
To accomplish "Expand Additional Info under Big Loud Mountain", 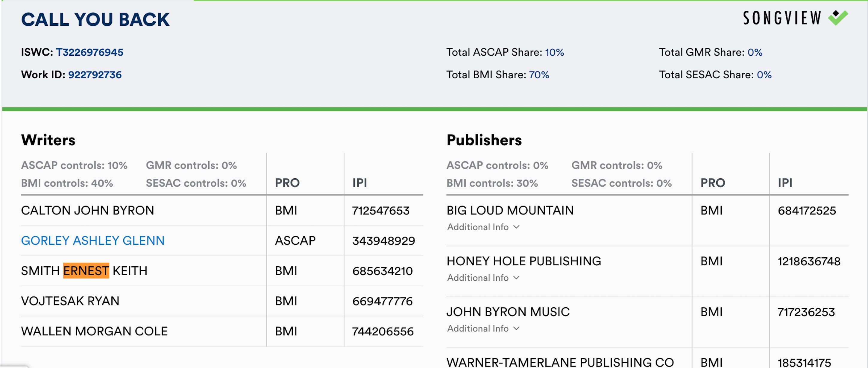I will click(x=483, y=227).
